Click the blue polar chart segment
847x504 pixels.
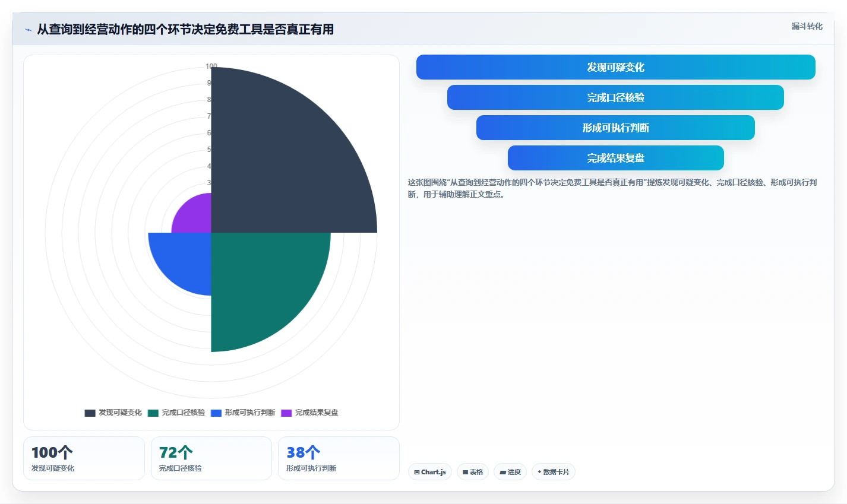(x=184, y=259)
